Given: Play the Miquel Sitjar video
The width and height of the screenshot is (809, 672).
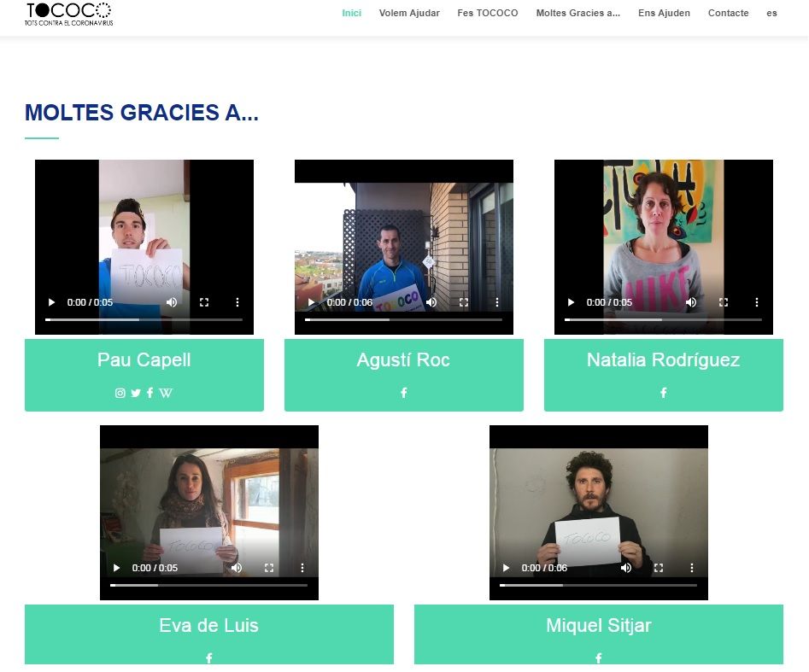Looking at the screenshot, I should coord(506,568).
